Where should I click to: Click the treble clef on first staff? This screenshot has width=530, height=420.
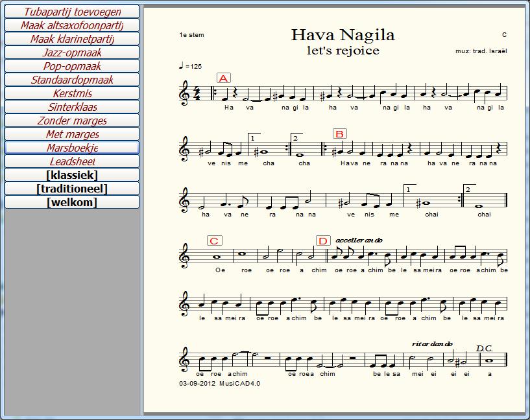pos(184,93)
